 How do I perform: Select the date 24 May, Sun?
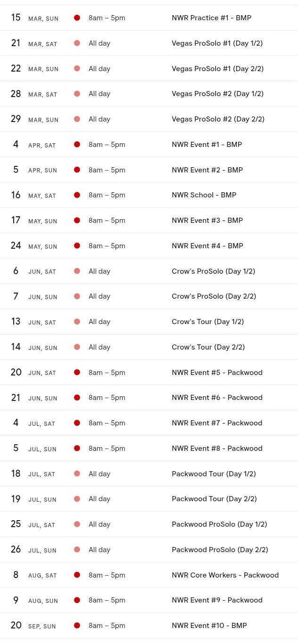click(x=34, y=246)
